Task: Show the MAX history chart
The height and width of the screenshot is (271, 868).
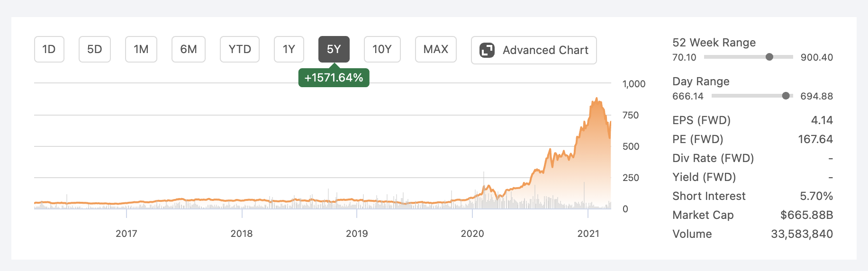Action: [x=436, y=49]
